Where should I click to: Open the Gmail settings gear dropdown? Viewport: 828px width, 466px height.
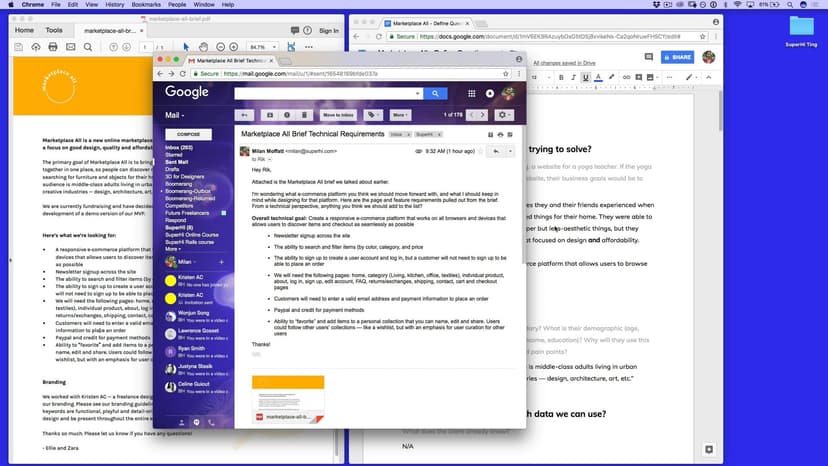(x=503, y=115)
